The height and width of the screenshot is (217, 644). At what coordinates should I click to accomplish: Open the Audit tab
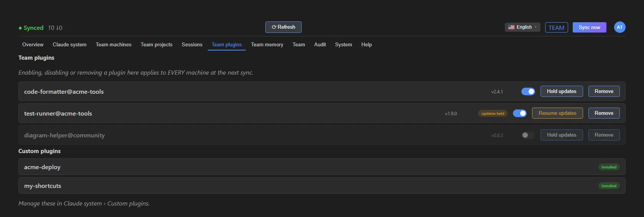[320, 45]
